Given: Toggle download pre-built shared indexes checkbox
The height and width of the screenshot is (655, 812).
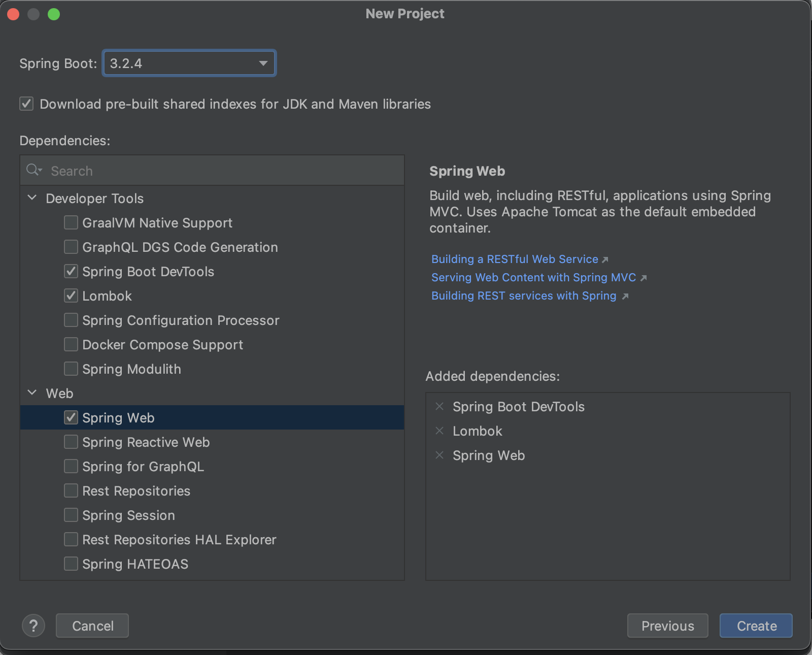Looking at the screenshot, I should point(26,104).
